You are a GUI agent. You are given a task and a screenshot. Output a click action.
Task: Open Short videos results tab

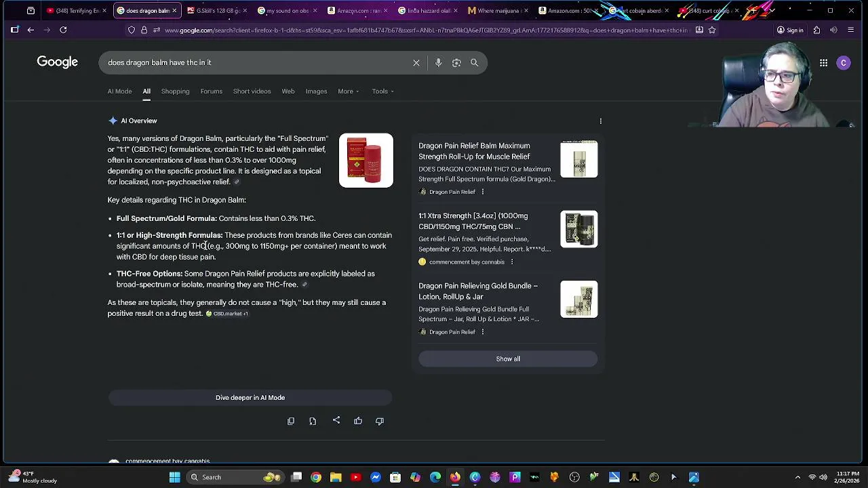[252, 91]
